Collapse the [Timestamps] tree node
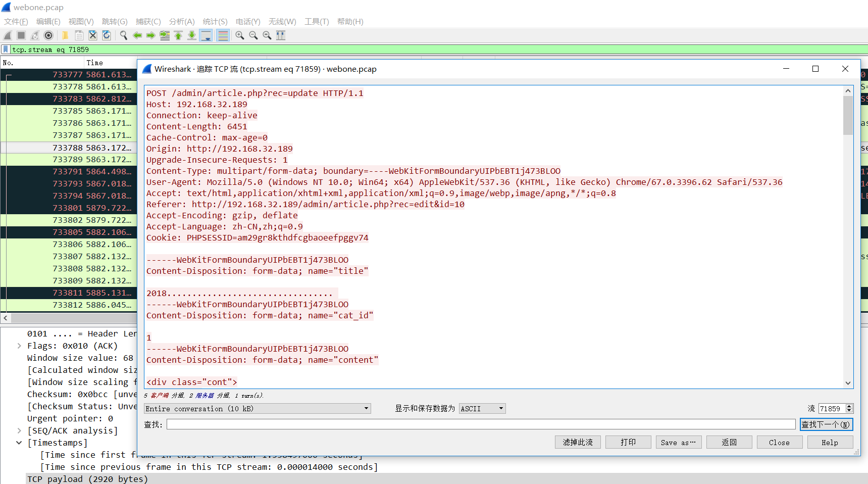Image resolution: width=868 pixels, height=484 pixels. click(x=19, y=443)
